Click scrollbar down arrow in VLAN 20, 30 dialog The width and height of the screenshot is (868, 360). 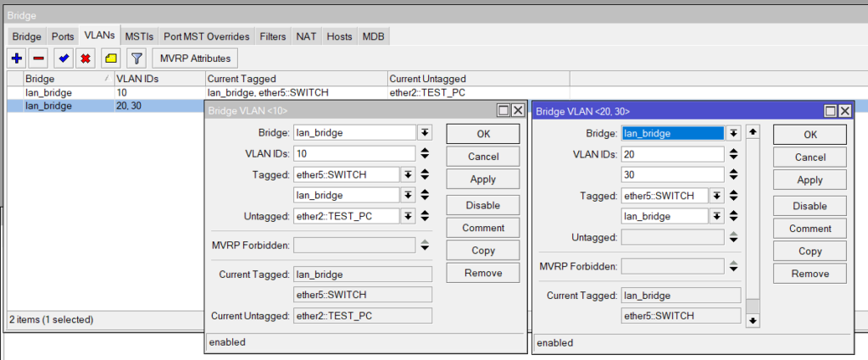coord(753,321)
